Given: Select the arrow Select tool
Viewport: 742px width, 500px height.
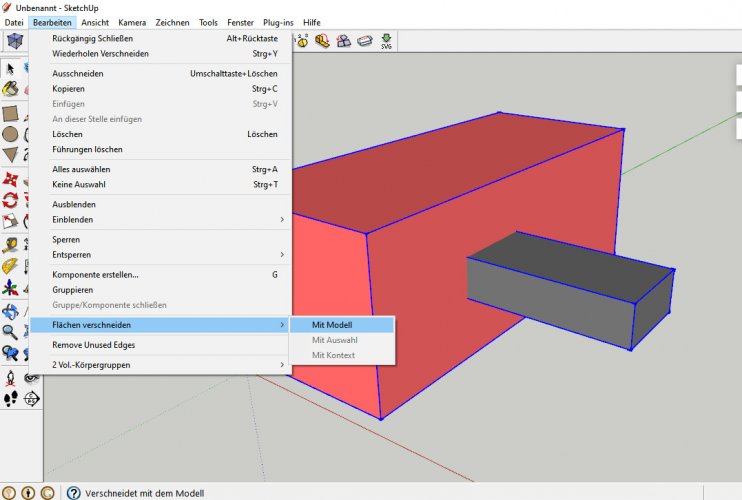Looking at the screenshot, I should point(10,69).
